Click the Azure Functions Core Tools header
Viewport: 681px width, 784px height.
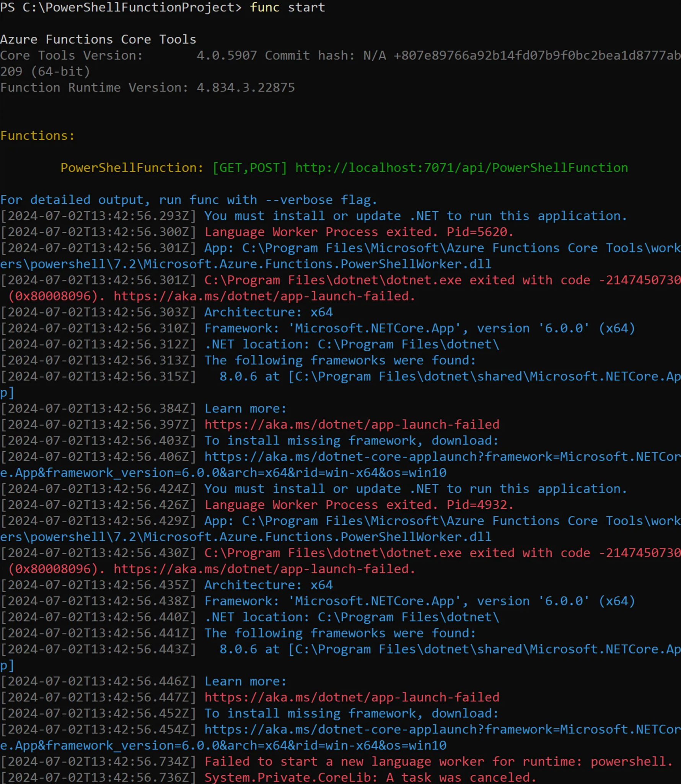click(x=98, y=39)
